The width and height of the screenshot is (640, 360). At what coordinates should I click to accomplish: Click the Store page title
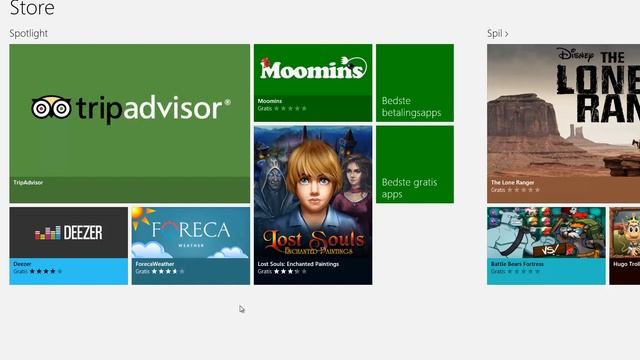point(32,8)
